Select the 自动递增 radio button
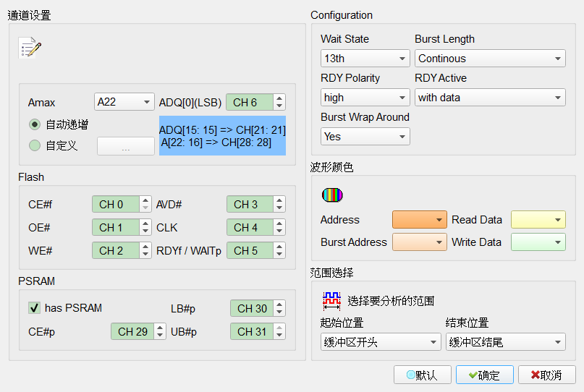The width and height of the screenshot is (584, 392). pyautogui.click(x=35, y=124)
